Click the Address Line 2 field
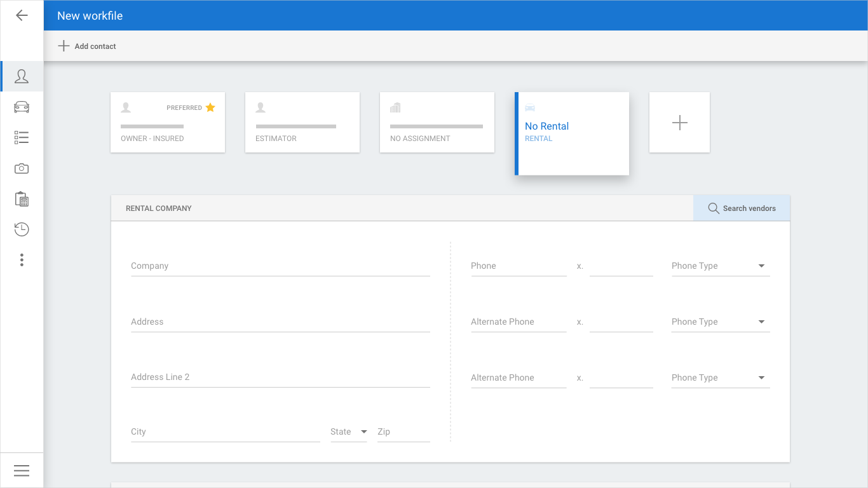The image size is (868, 488). click(280, 377)
